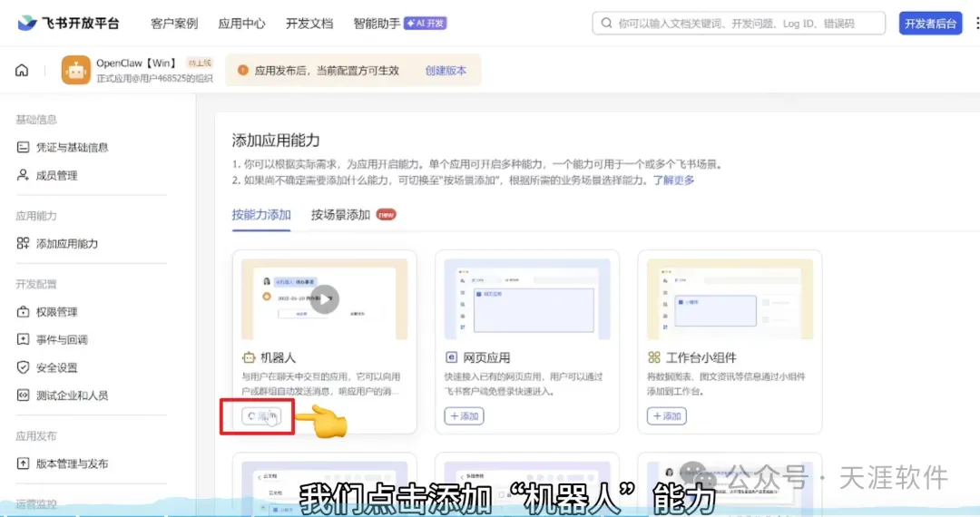
Task: Click the 版本管理与发布 upload icon
Action: coord(23,463)
